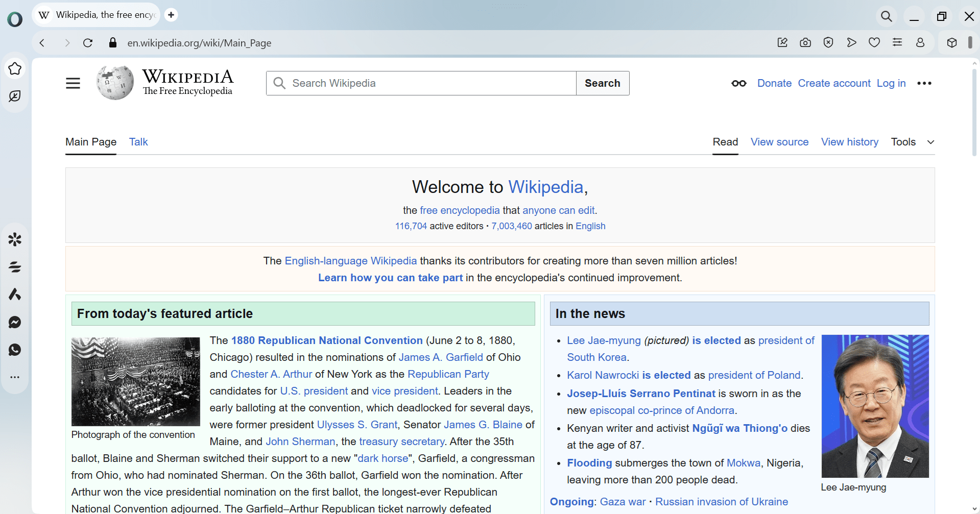This screenshot has height=514, width=980.
Task: Open the Chester A. Arthur link
Action: tap(271, 374)
